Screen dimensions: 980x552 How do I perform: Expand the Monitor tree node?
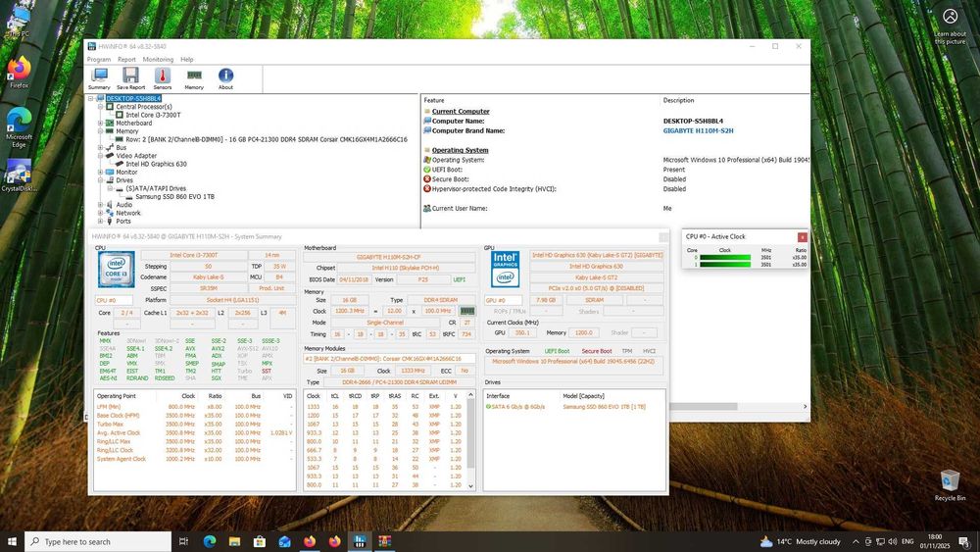pyautogui.click(x=101, y=172)
